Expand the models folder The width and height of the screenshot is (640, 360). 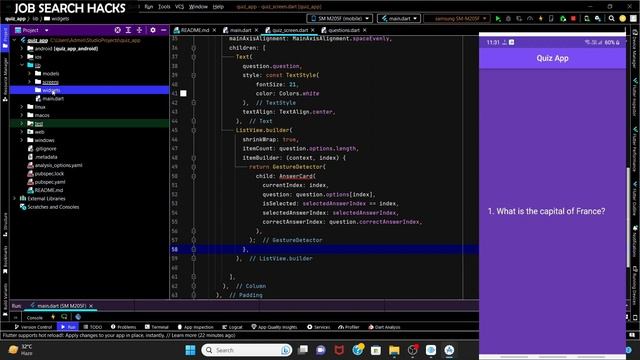coord(29,73)
